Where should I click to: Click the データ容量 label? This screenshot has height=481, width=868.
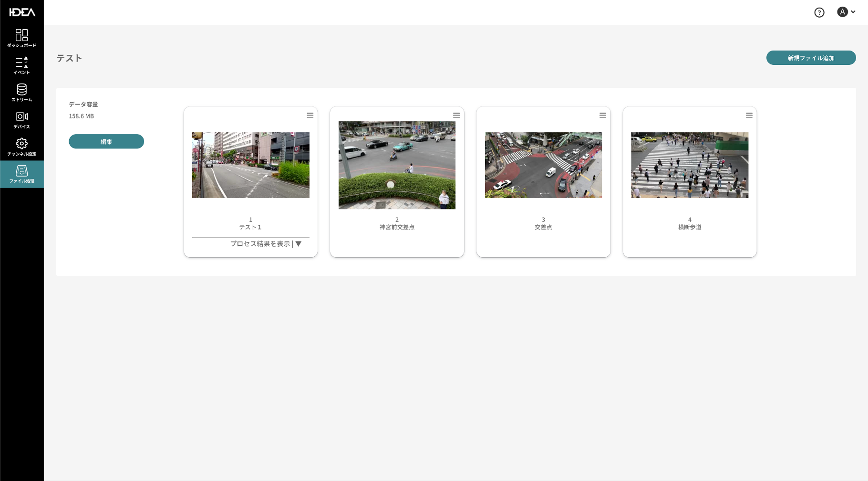[83, 104]
